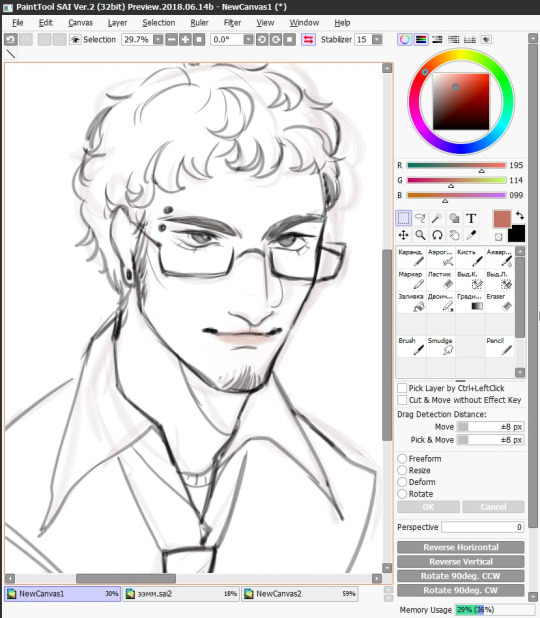Enable Pick Layer by Ctrl+LeftClick
The height and width of the screenshot is (618, 540).
point(402,388)
